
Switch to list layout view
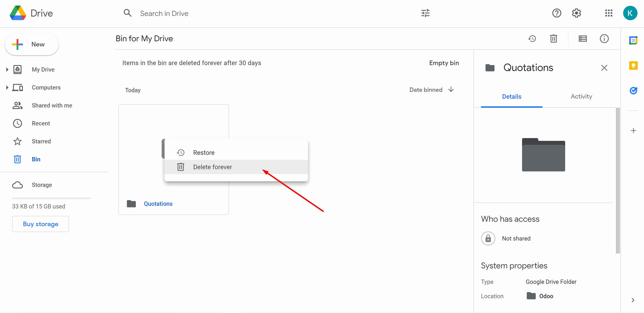pos(583,39)
